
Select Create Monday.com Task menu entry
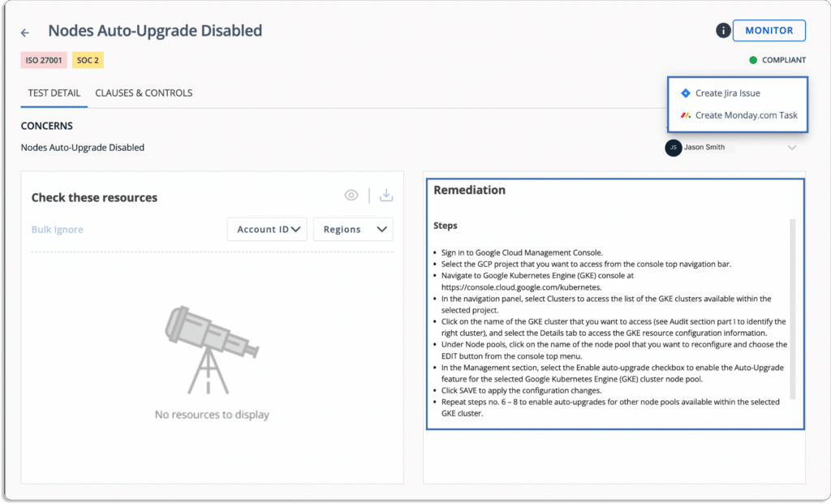737,115
